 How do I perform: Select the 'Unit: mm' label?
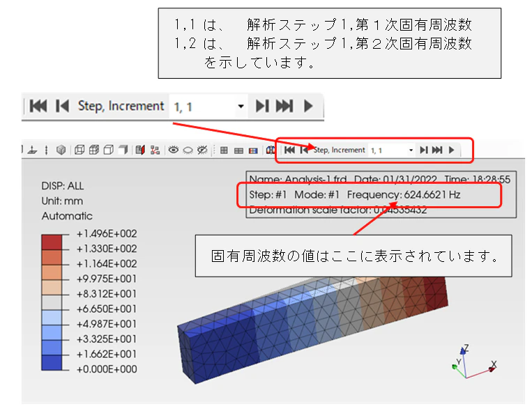coord(62,201)
